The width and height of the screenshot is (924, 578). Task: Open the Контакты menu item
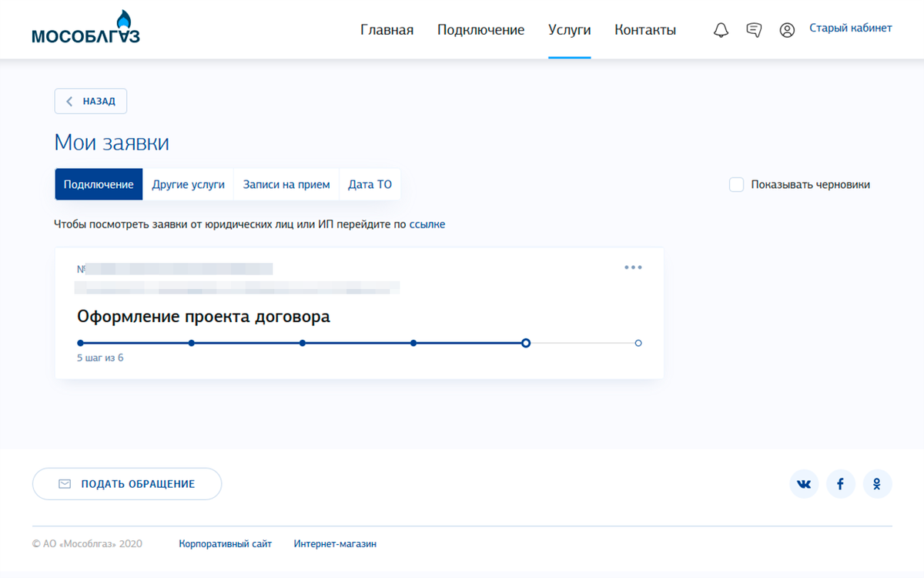coord(645,30)
